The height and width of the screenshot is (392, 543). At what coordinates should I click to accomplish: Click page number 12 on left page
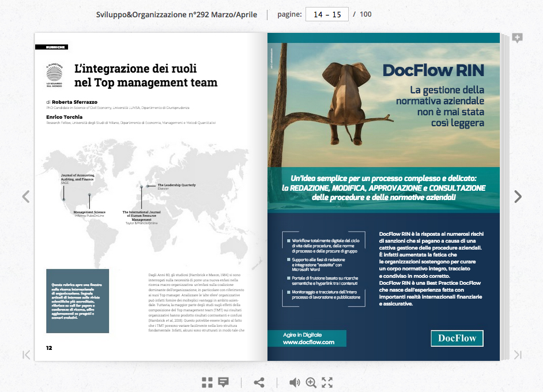(49, 348)
